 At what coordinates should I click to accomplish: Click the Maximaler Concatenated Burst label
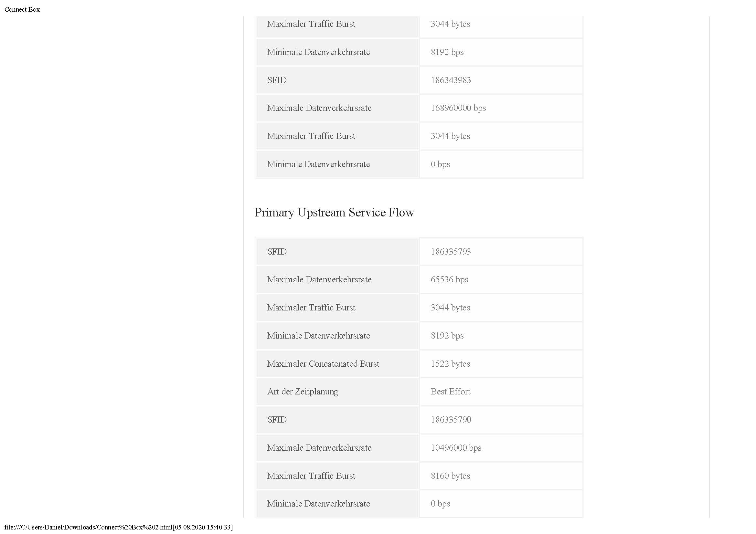(x=323, y=364)
